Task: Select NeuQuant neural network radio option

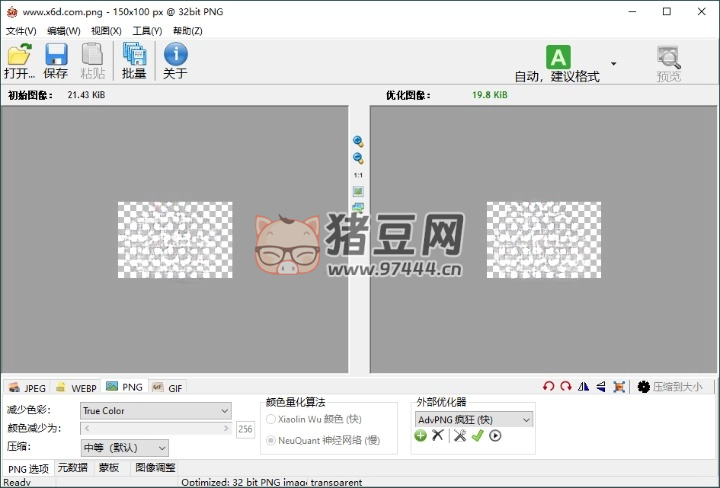Action: tap(271, 440)
